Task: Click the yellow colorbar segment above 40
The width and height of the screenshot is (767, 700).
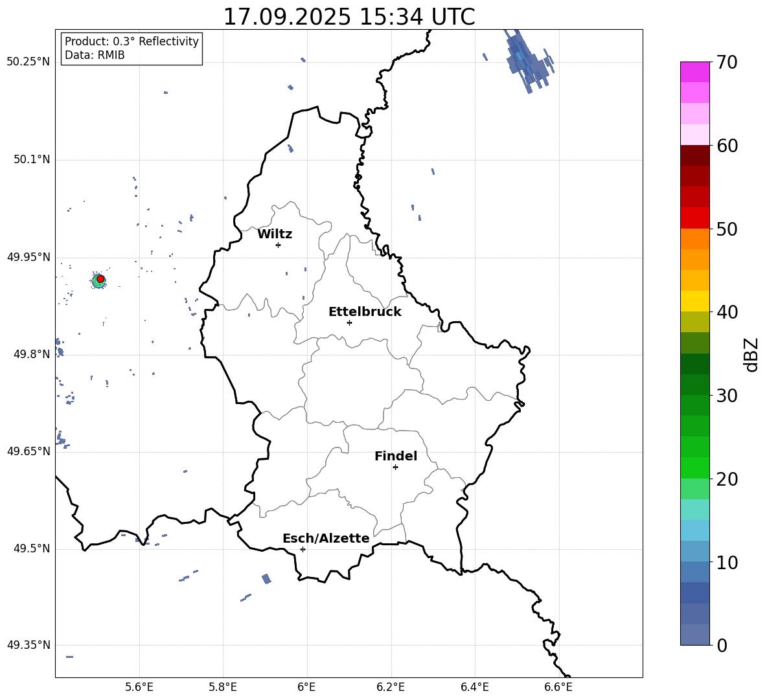Action: point(694,301)
